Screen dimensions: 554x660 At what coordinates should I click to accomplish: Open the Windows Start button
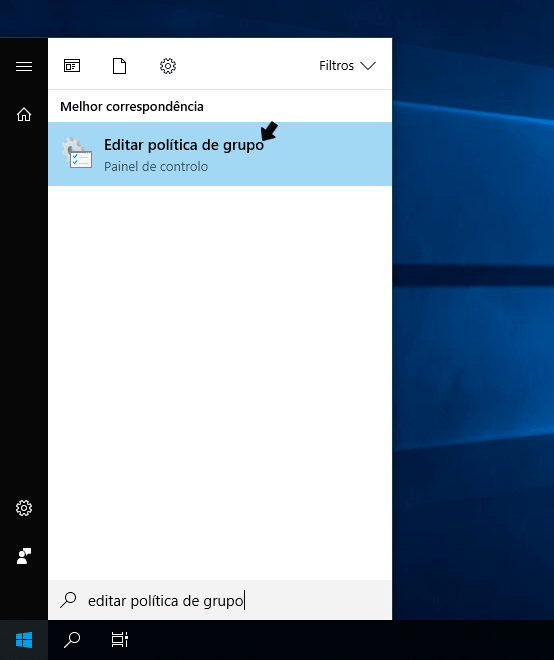(x=24, y=640)
